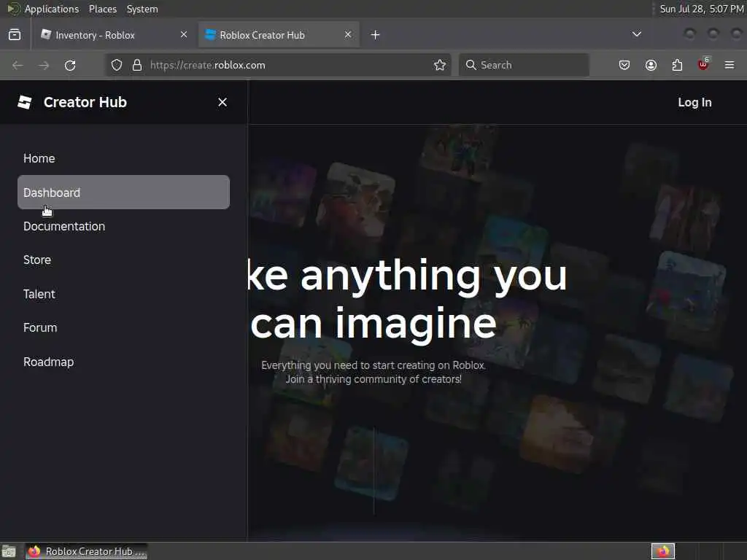Close the Creator Hub side menu
This screenshot has height=560, width=747.
click(222, 102)
